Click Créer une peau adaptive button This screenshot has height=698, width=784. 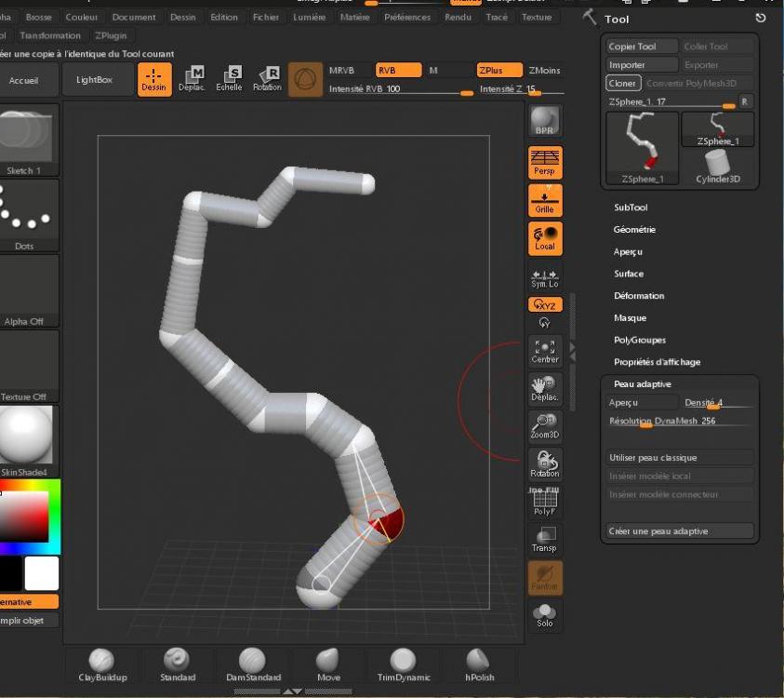pyautogui.click(x=679, y=531)
